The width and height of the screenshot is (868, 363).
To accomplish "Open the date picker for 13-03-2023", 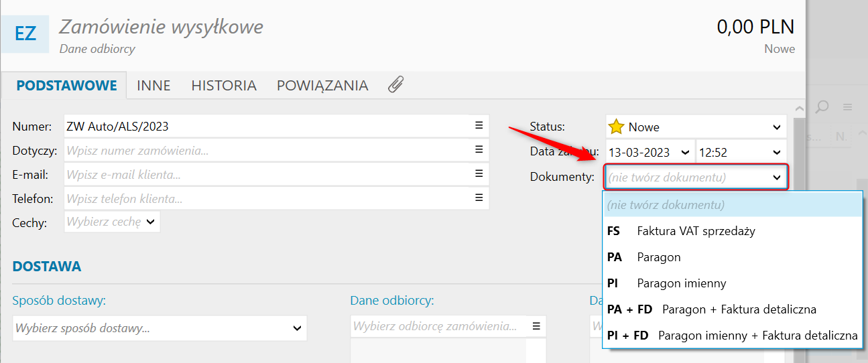I will point(684,152).
